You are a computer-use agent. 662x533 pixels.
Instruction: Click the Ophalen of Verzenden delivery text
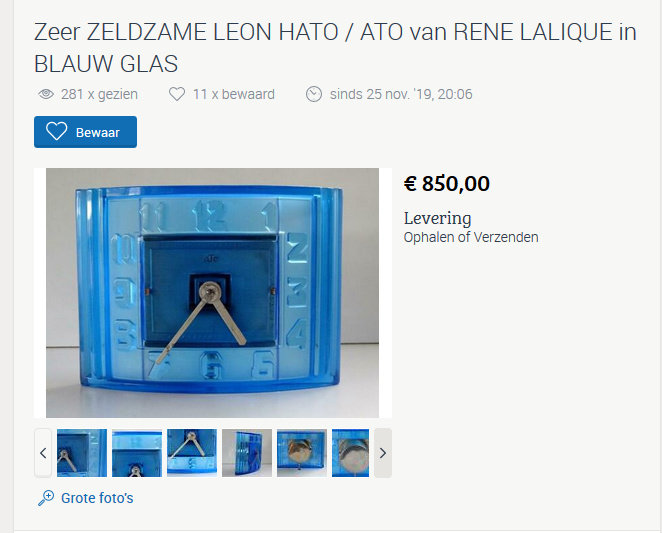pos(471,237)
